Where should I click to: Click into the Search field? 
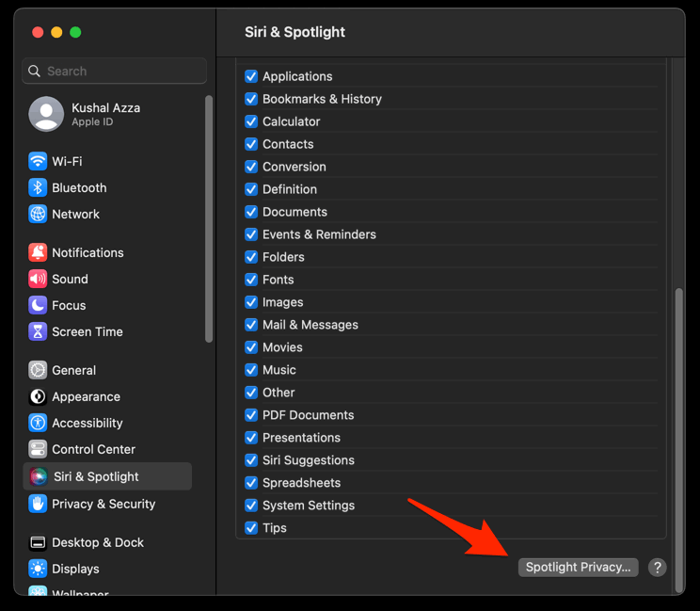point(114,71)
